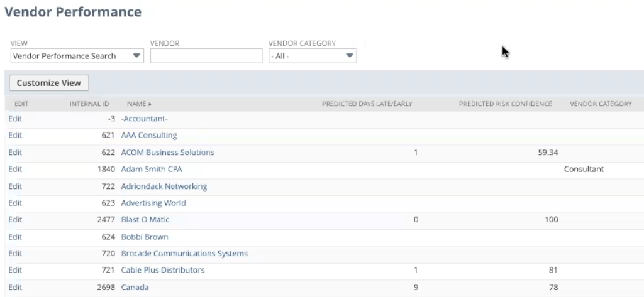Select the 81 risk confidence value

(553, 270)
